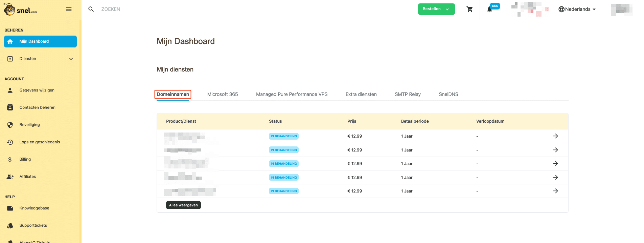Open the Bestellen dropdown button
Image resolution: width=644 pixels, height=243 pixels.
[x=436, y=9]
